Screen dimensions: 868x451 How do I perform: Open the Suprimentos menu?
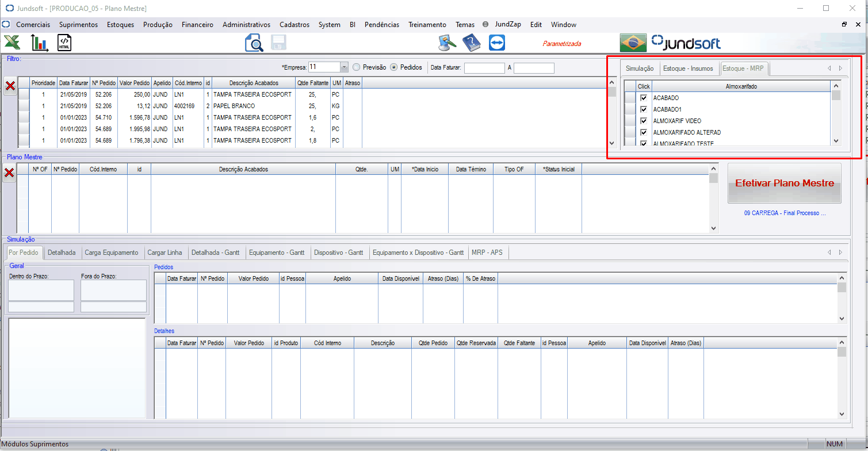78,25
